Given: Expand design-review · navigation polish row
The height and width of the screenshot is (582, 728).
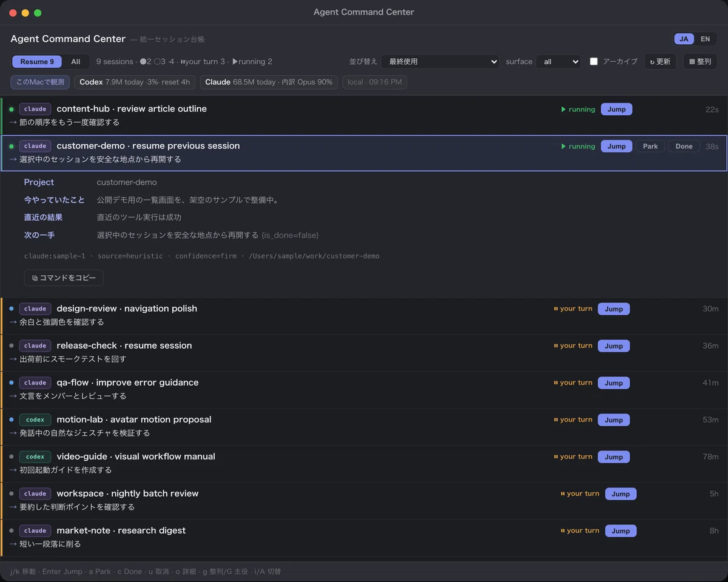Looking at the screenshot, I should tap(364, 315).
